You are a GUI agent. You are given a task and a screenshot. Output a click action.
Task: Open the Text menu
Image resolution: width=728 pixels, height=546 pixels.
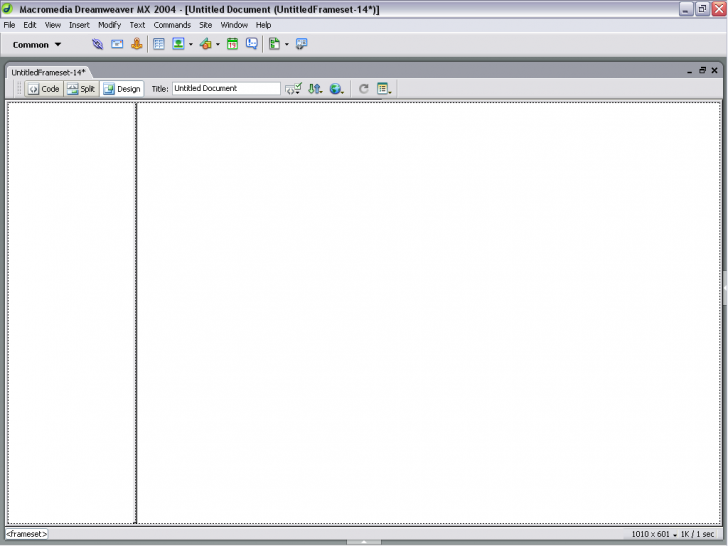click(x=137, y=25)
